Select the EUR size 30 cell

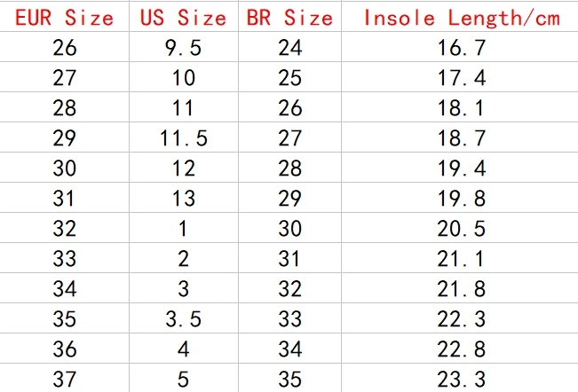click(x=65, y=168)
